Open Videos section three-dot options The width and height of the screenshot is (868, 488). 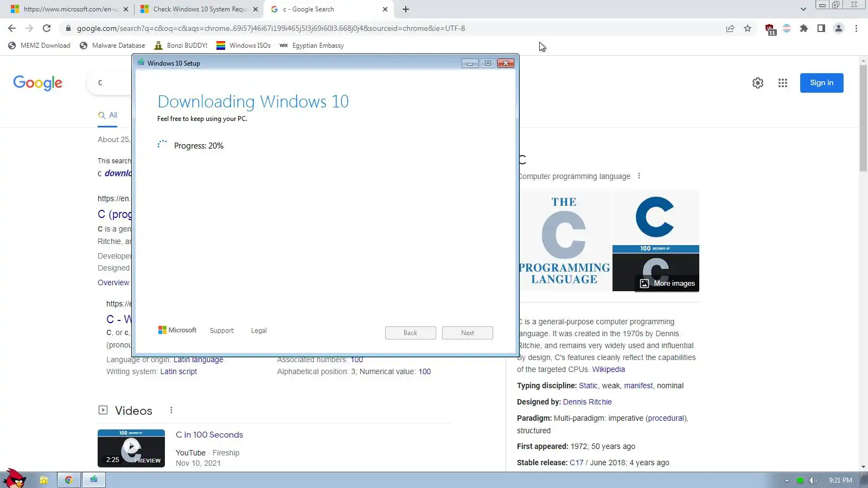(171, 410)
